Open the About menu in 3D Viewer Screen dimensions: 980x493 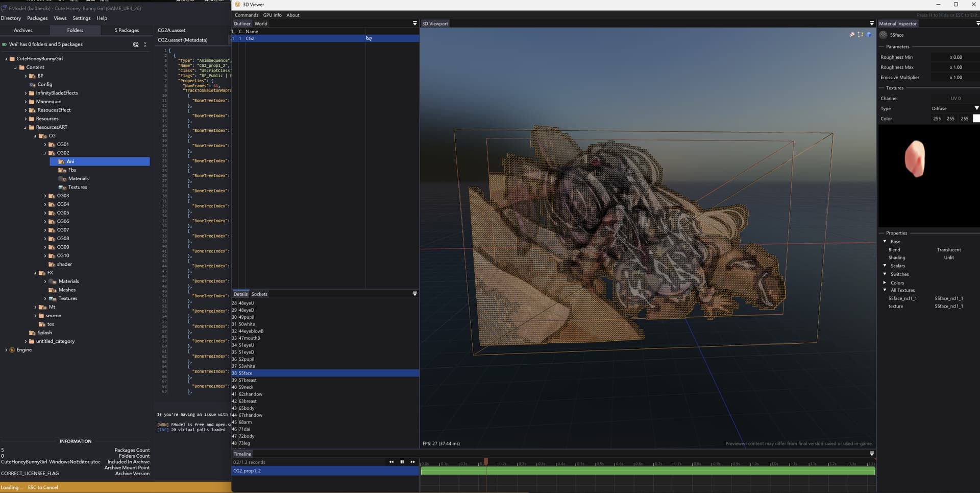pos(293,15)
